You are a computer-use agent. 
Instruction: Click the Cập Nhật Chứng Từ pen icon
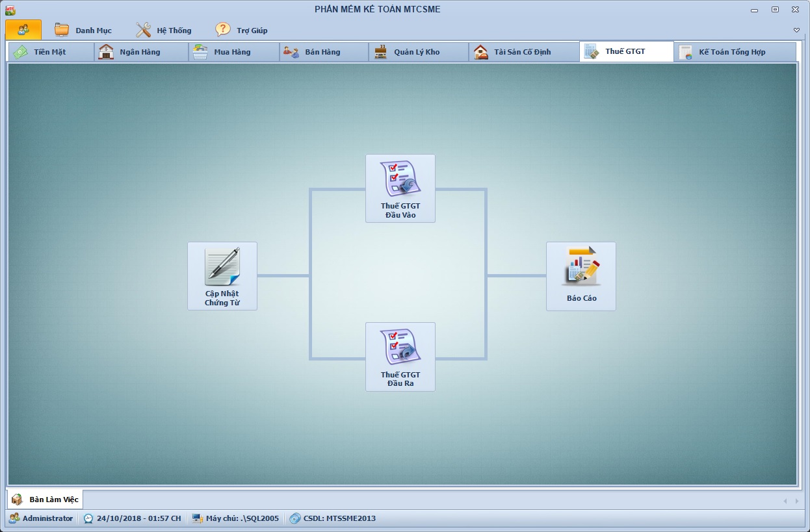coord(222,267)
